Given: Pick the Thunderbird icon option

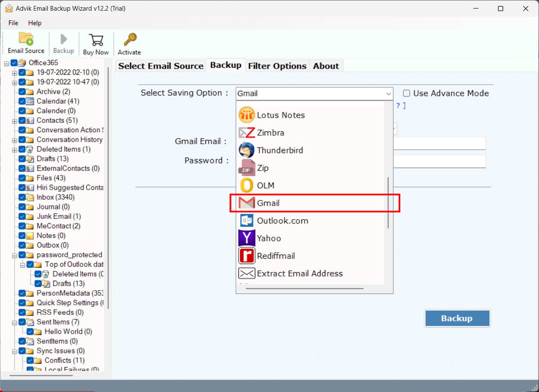Looking at the screenshot, I should [247, 150].
